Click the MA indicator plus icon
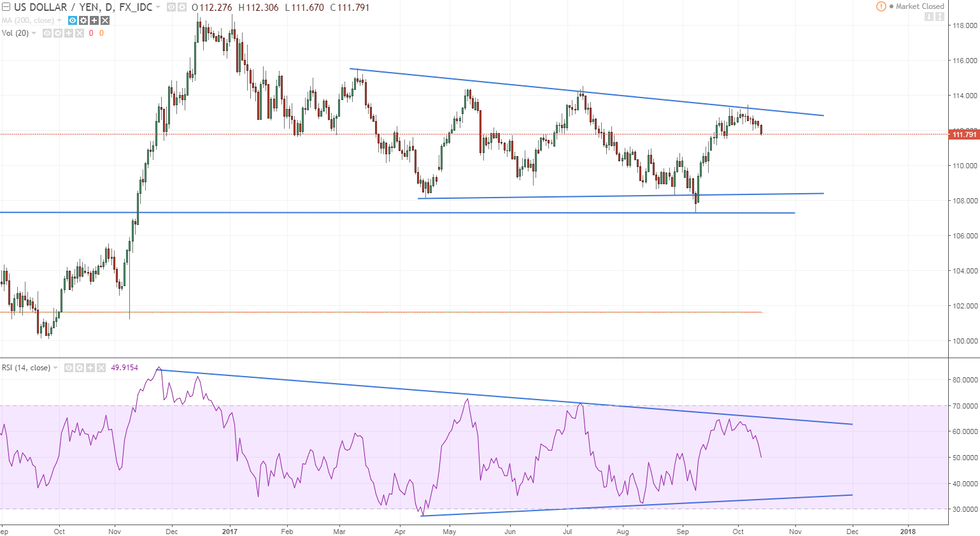Viewport: 980px width, 536px height. (x=94, y=20)
